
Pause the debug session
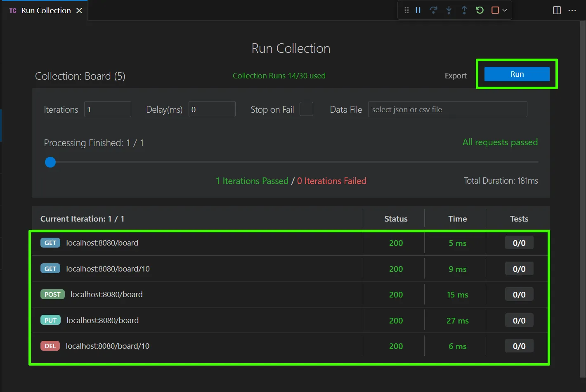tap(418, 10)
